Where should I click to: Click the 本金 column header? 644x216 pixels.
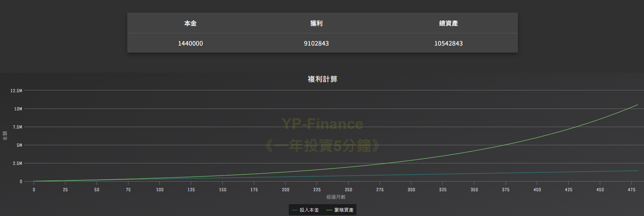[190, 23]
